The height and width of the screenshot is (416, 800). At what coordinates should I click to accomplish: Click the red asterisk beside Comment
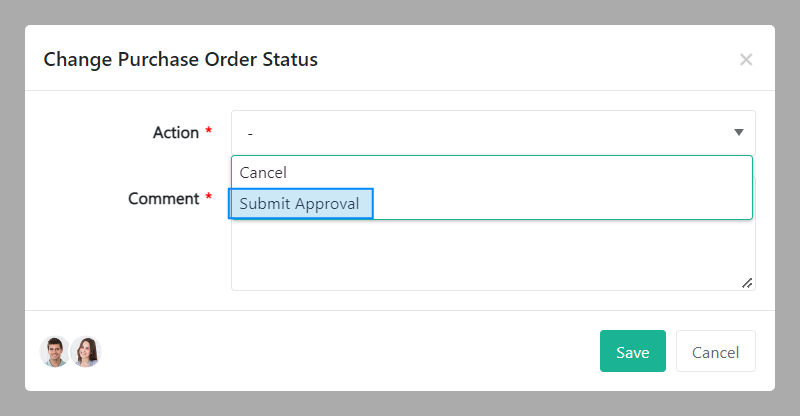coord(209,198)
